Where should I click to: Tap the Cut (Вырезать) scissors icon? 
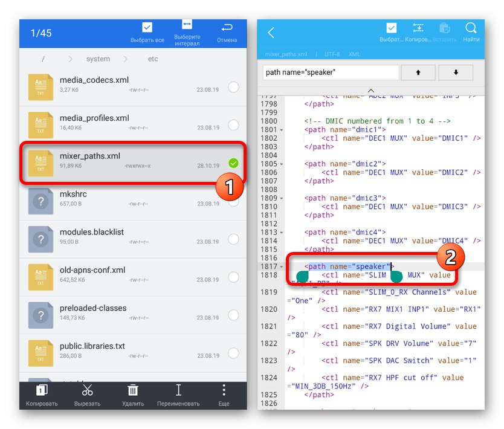tap(87, 390)
